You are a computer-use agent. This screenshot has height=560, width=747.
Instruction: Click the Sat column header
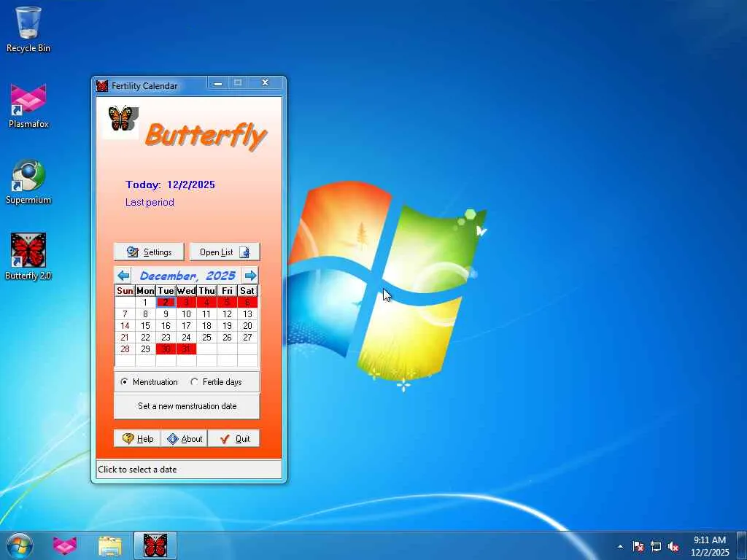point(248,290)
